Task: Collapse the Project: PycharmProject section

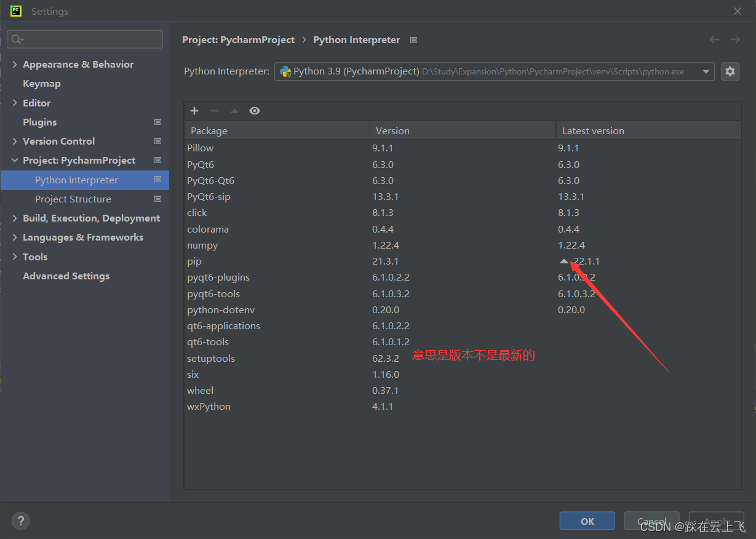Action: 15,160
